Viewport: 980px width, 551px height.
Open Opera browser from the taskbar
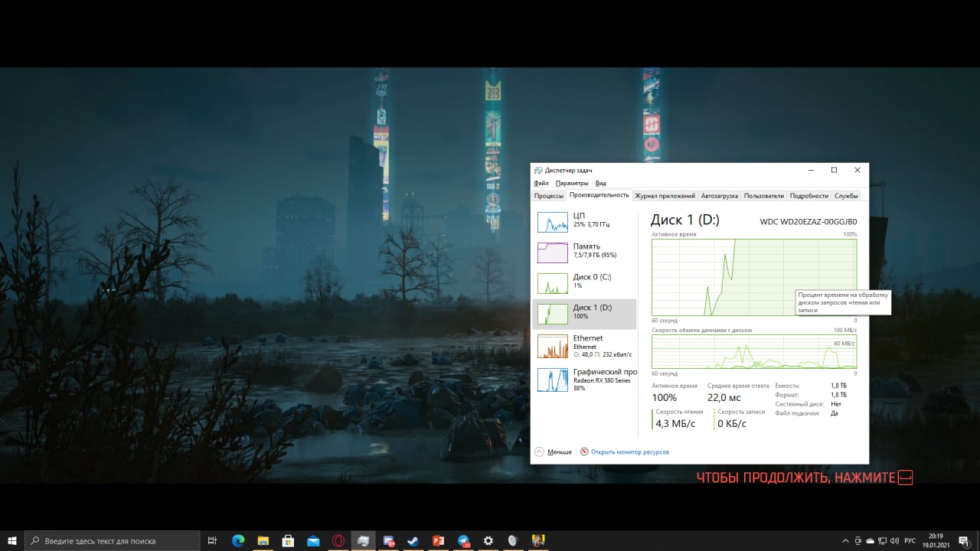pos(338,540)
